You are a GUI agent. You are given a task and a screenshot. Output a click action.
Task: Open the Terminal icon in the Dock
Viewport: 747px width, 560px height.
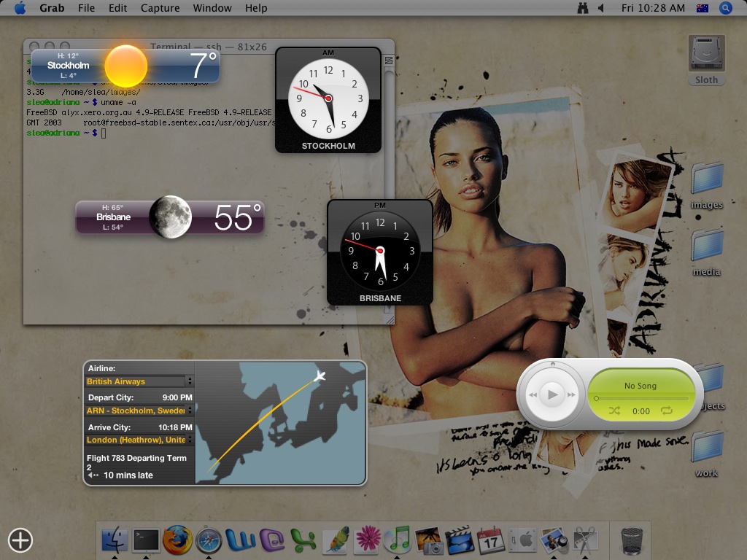(146, 540)
